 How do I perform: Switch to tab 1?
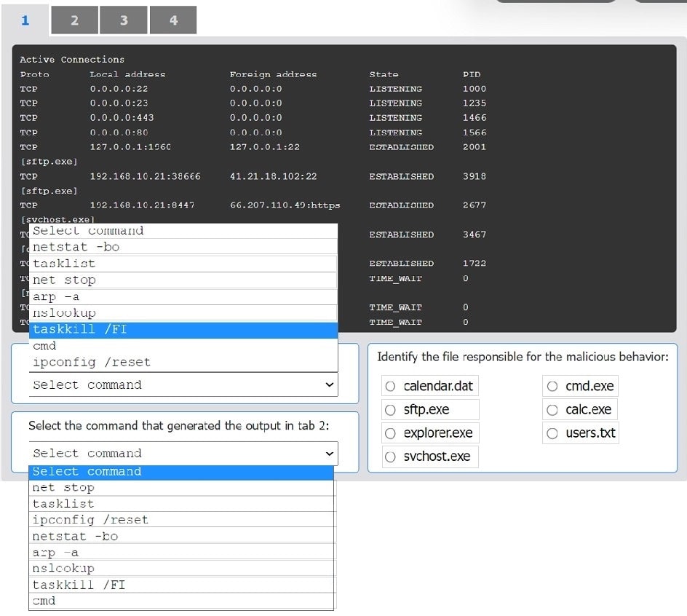coord(25,20)
